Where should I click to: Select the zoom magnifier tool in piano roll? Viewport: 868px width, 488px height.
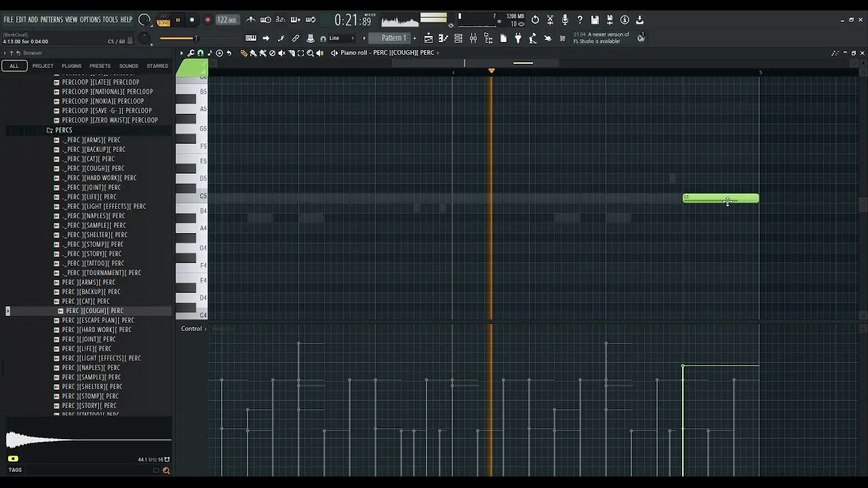[x=311, y=53]
